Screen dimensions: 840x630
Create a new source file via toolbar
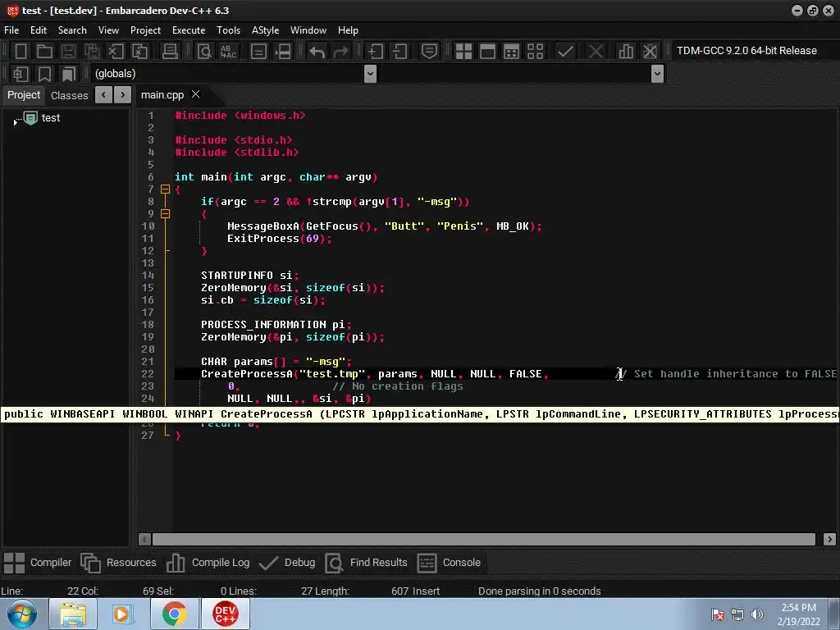[21, 51]
